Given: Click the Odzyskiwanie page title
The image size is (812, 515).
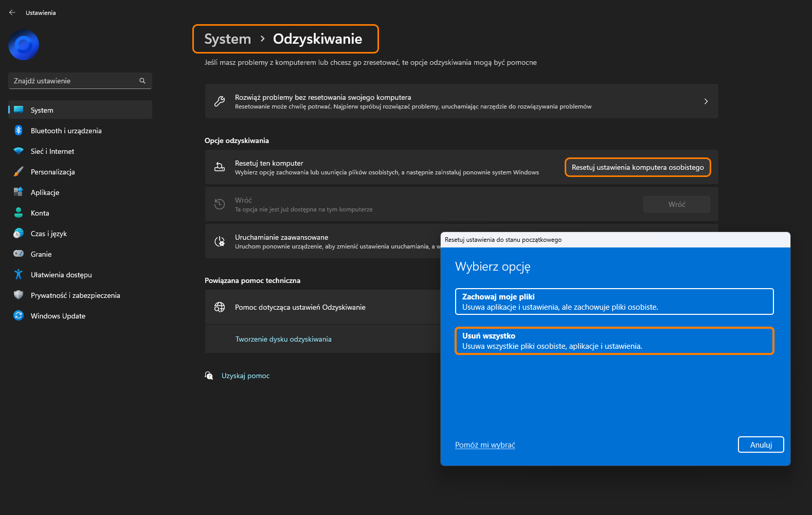Looking at the screenshot, I should 318,39.
